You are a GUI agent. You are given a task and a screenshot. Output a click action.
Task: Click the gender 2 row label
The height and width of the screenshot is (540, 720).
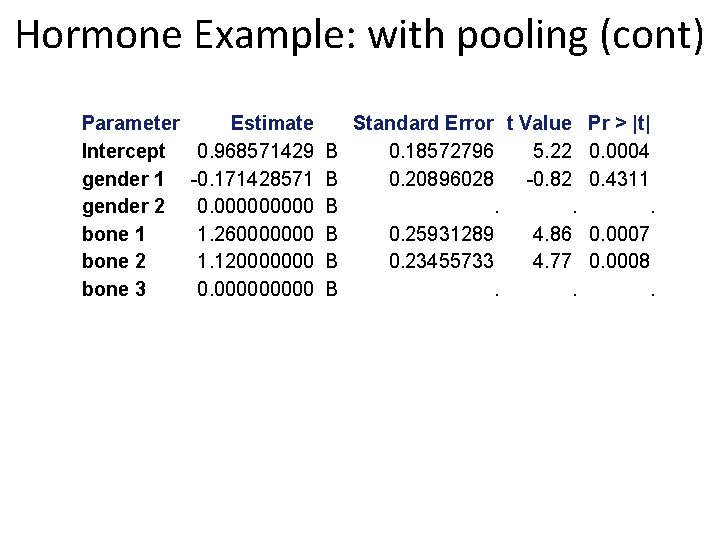(123, 207)
